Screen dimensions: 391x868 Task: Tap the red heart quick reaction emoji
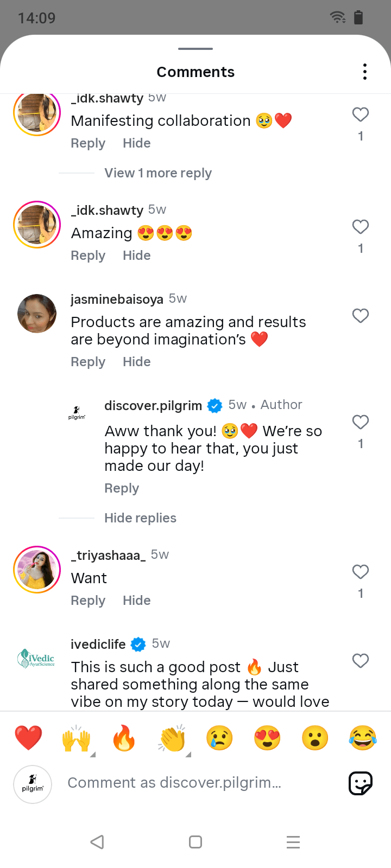click(28, 738)
